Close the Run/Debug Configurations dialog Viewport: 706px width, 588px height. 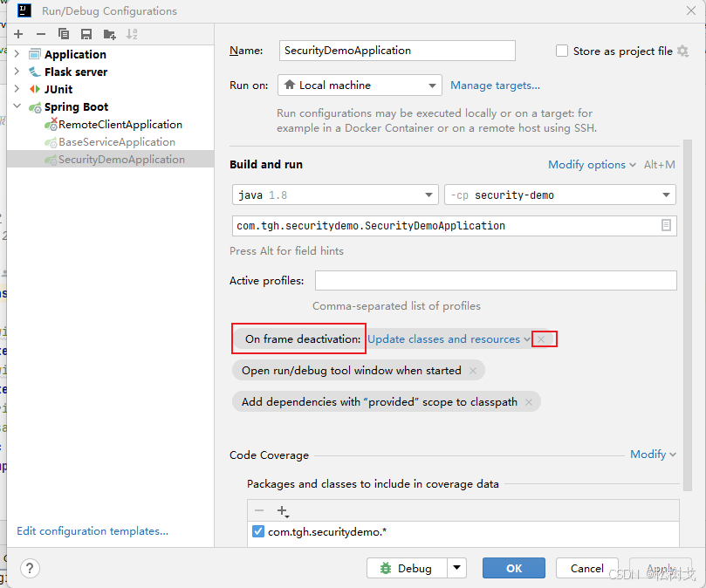coord(691,10)
